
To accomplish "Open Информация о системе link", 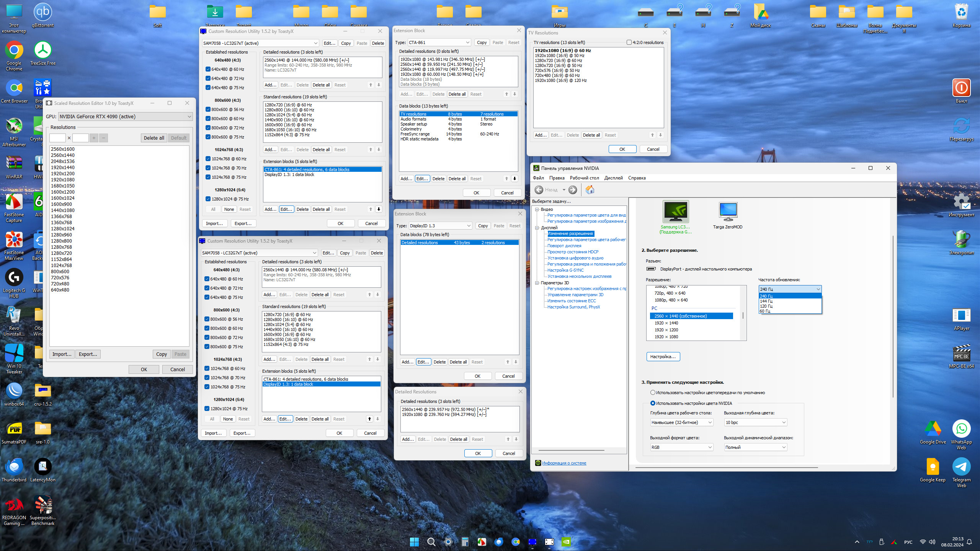I will [x=564, y=463].
